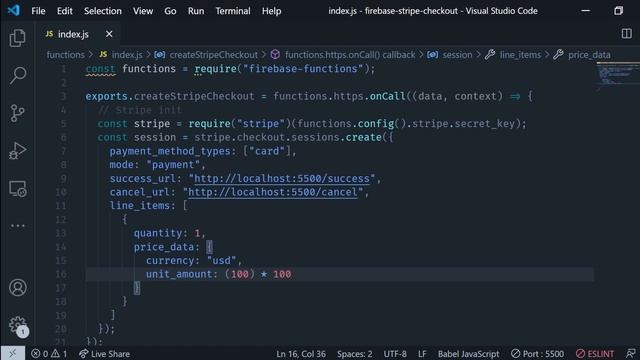This screenshot has height=360, width=640.
Task: Click functions.https.onCall() callback breadcrumb
Action: tap(343, 55)
